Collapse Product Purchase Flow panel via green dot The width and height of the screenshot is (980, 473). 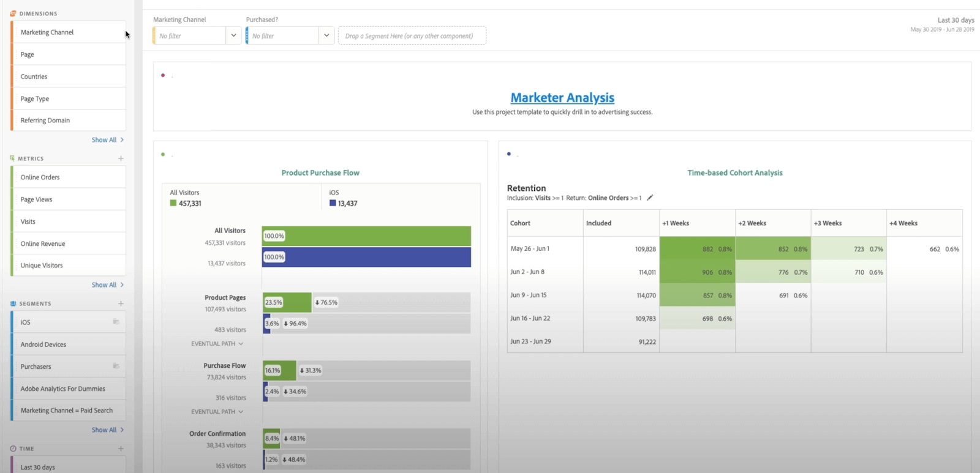(163, 154)
